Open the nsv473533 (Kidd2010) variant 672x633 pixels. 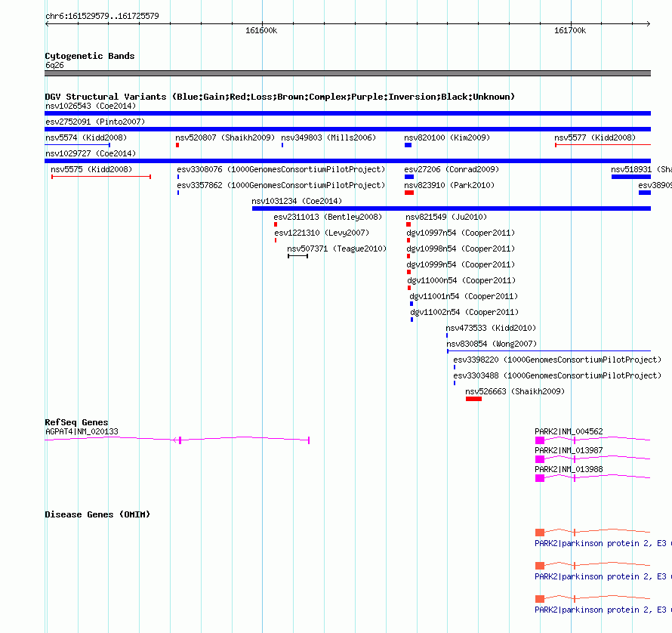coord(491,328)
